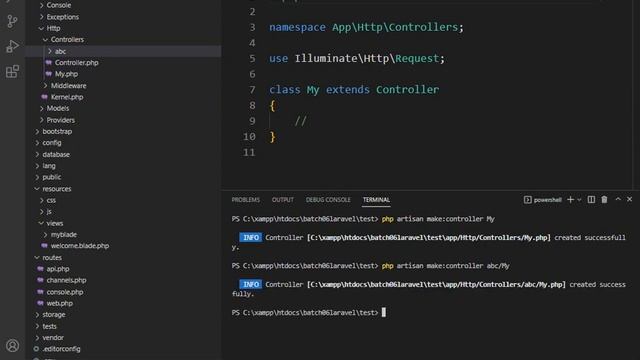The height and width of the screenshot is (360, 640).
Task: Click the console.php file icon
Action: (x=40, y=292)
